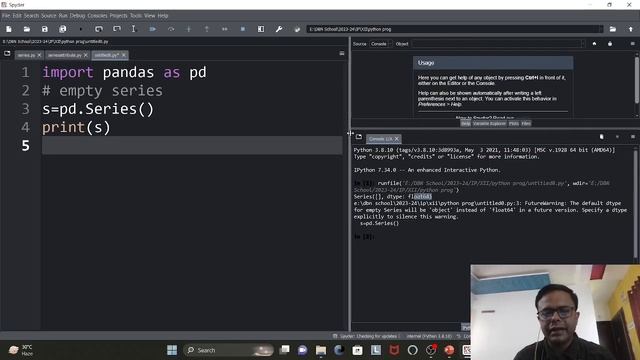Lock the Help pane content

click(610, 44)
